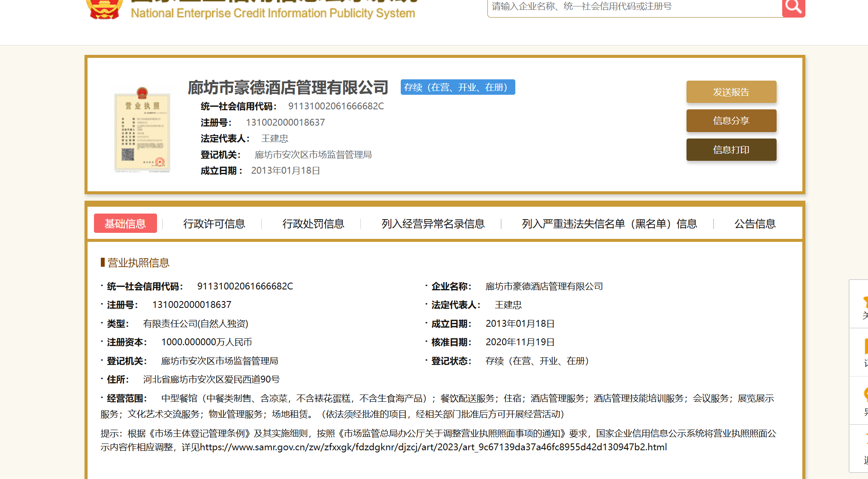
Task: Open the 列入严重违法失信名单(黑名单)信息 tab
Action: click(x=609, y=224)
